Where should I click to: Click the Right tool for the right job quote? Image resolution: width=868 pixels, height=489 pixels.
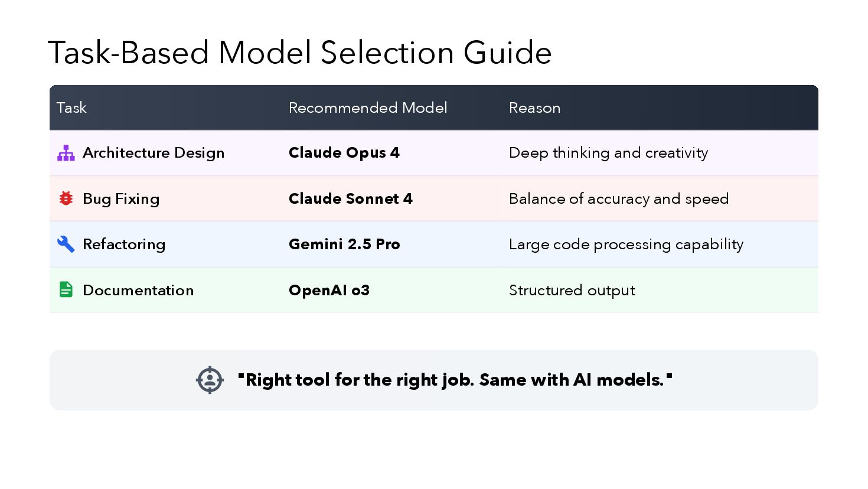click(455, 380)
